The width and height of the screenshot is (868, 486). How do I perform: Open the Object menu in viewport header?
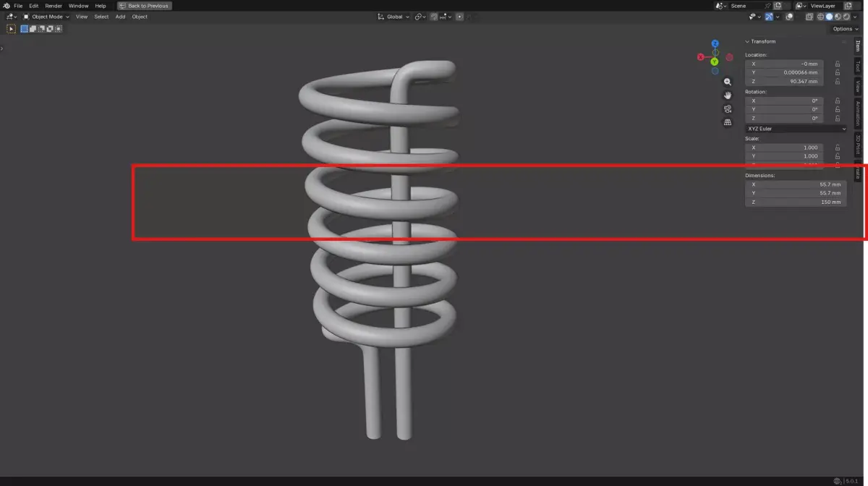point(140,17)
